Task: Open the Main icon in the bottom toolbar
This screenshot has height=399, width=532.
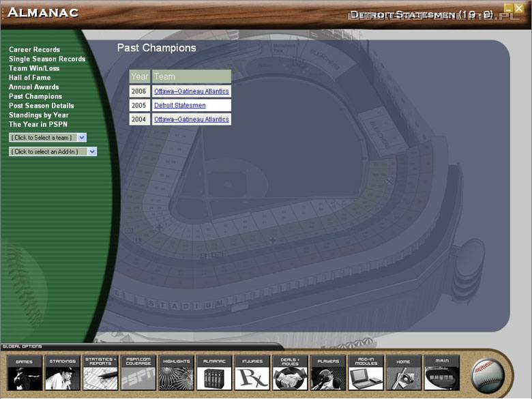Action: [442, 372]
